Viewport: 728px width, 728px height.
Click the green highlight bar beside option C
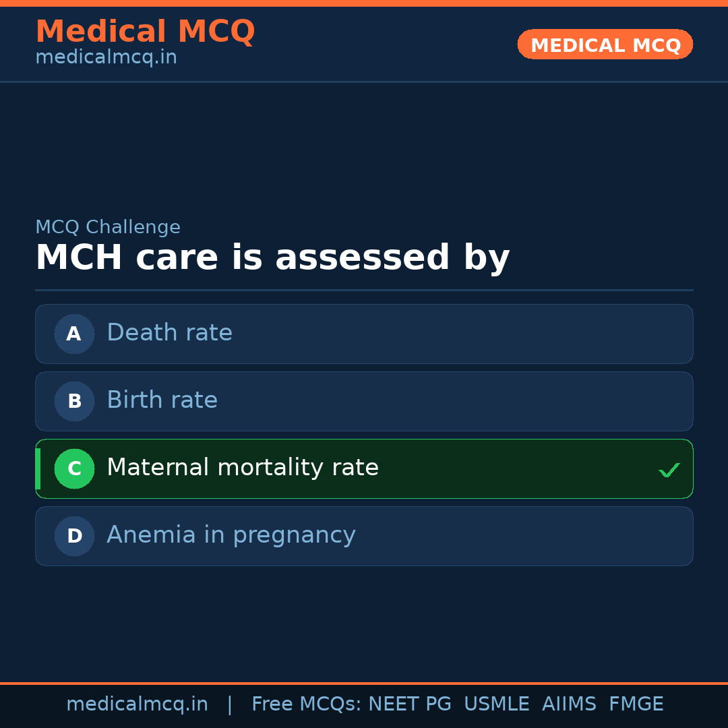tap(38, 468)
